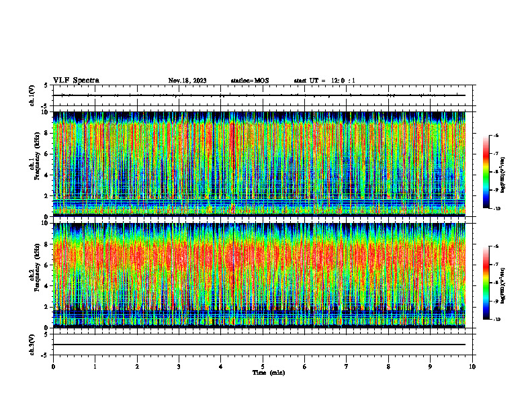Click the ch.3 voltage waveform trace
532x411 pixels.
coord(259,345)
